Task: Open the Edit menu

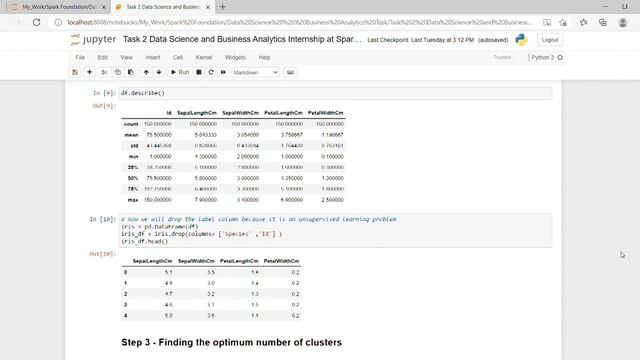Action: tap(102, 58)
